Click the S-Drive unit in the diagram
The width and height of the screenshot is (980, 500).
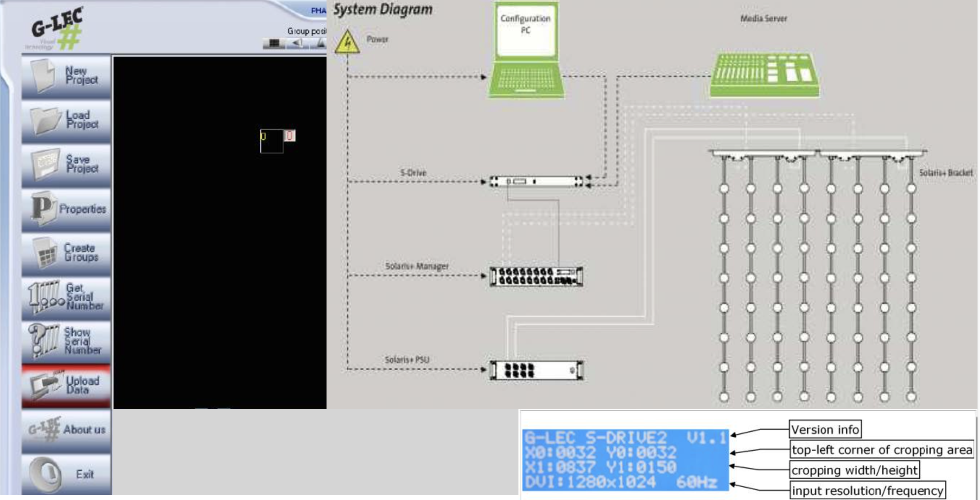(536, 182)
